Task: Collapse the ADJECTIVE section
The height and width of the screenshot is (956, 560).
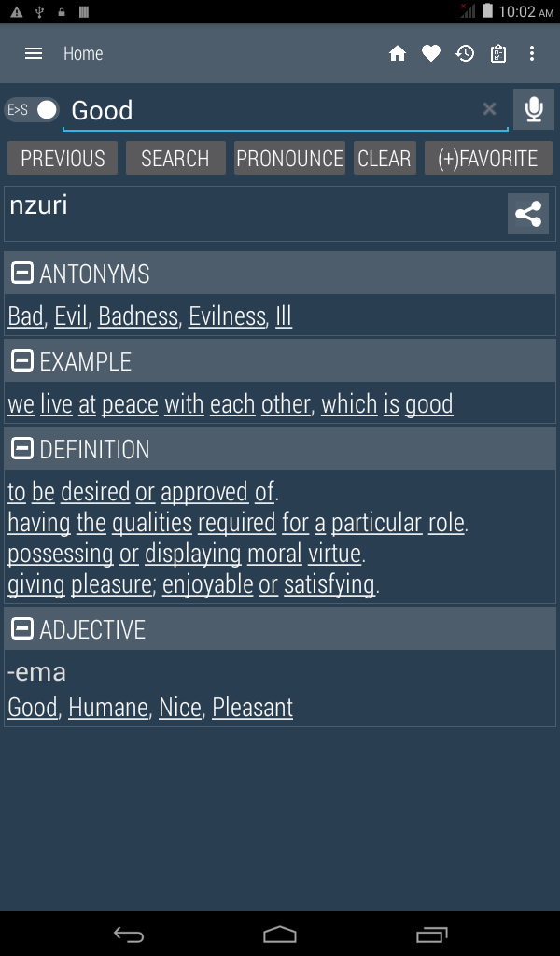Action: [22, 629]
